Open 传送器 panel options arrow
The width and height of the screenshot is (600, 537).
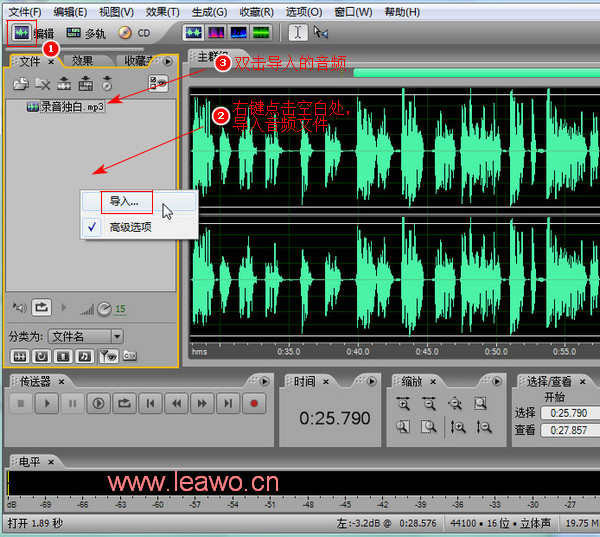click(264, 381)
